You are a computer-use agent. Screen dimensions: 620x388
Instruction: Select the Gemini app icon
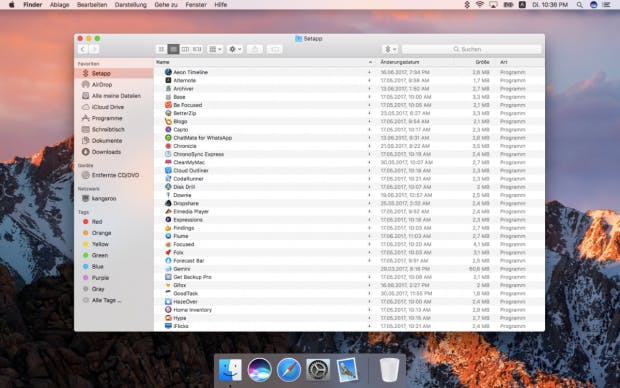coord(168,269)
